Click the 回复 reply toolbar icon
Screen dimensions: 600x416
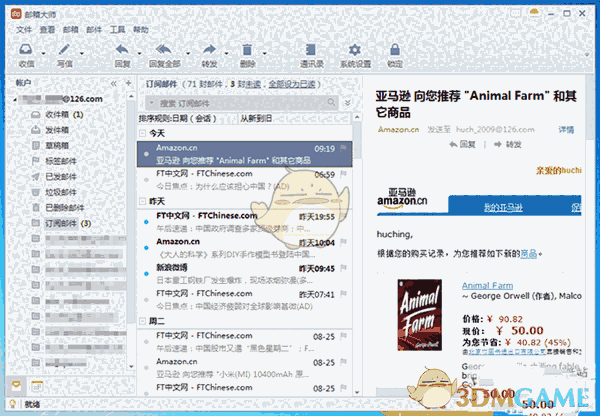coord(122,50)
